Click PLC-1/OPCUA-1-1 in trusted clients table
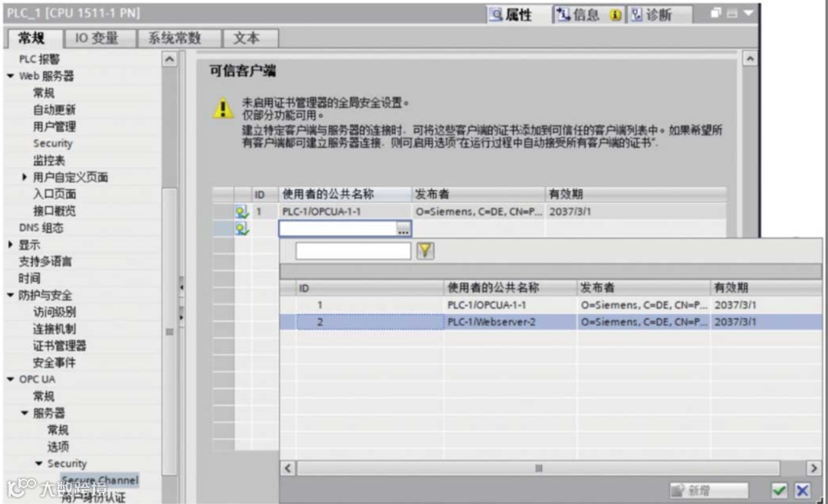 (321, 211)
